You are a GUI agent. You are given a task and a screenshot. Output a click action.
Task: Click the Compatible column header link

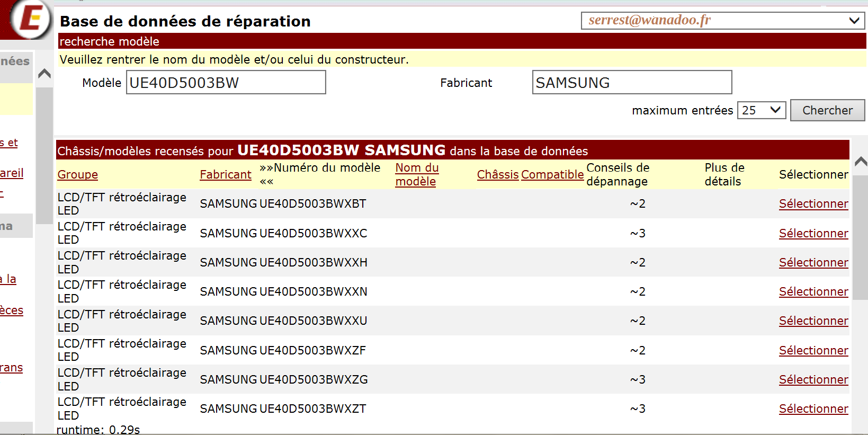click(x=552, y=174)
